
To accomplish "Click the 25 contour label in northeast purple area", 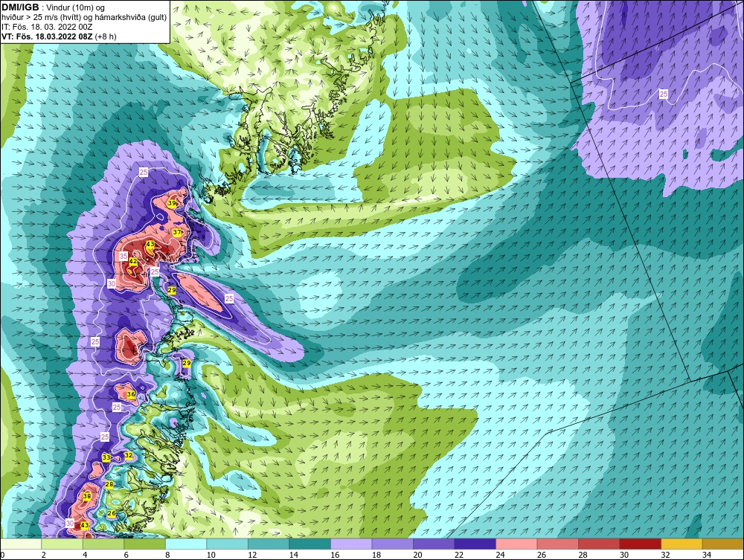I will click(x=664, y=94).
